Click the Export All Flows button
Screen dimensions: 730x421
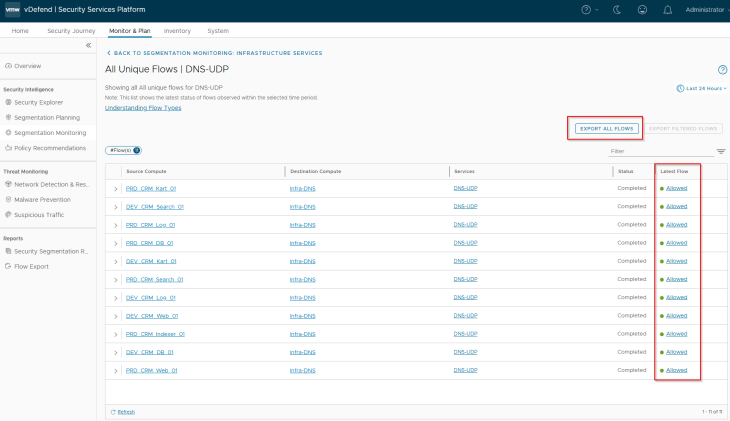tap(606, 129)
